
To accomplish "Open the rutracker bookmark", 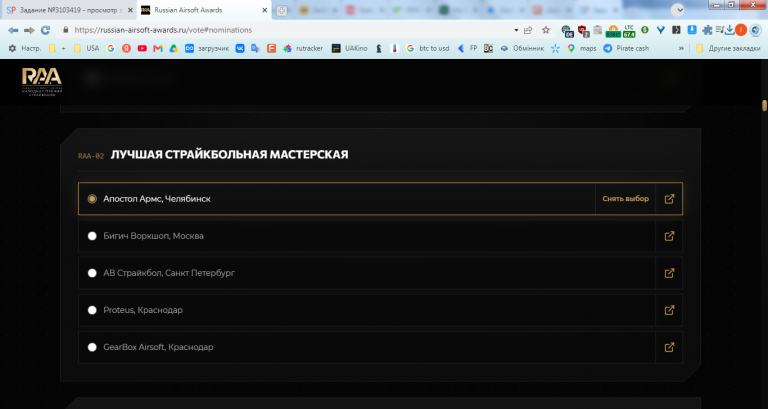I will point(303,48).
